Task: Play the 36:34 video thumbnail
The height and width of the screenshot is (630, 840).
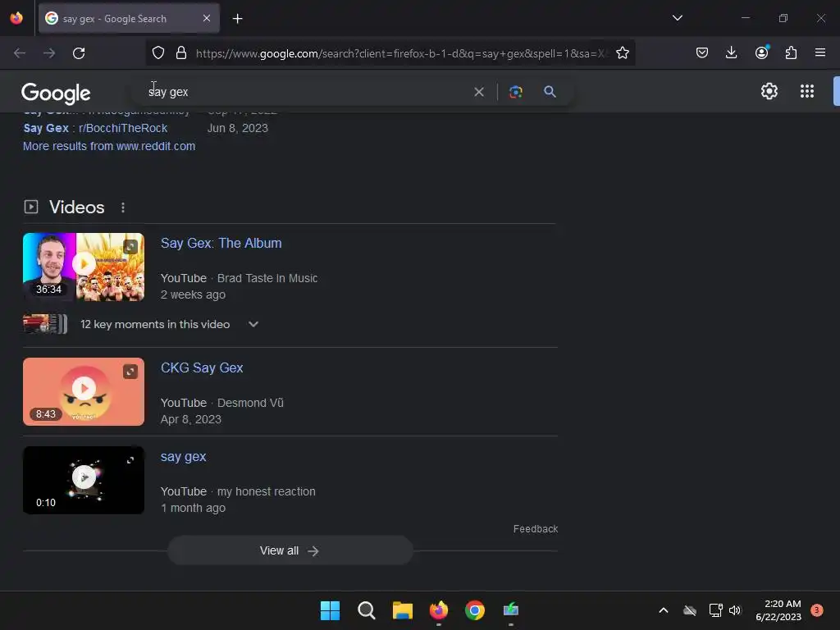Action: [84, 267]
